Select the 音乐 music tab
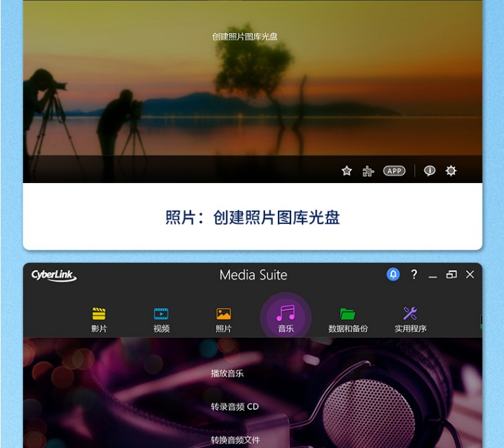 tap(286, 319)
